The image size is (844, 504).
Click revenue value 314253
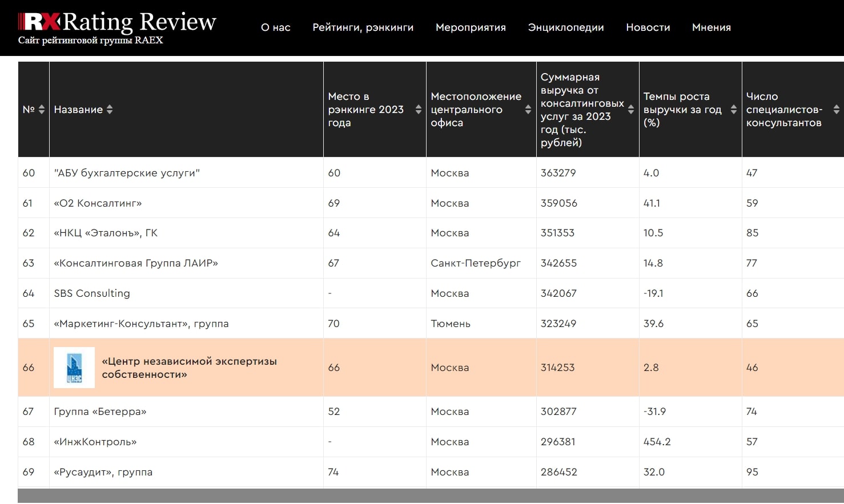pos(558,368)
